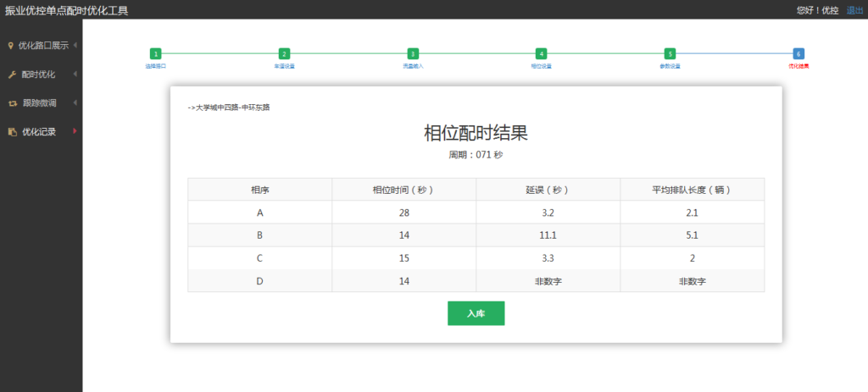Go to step 4 circle 相位设置
868x392 pixels.
point(541,53)
